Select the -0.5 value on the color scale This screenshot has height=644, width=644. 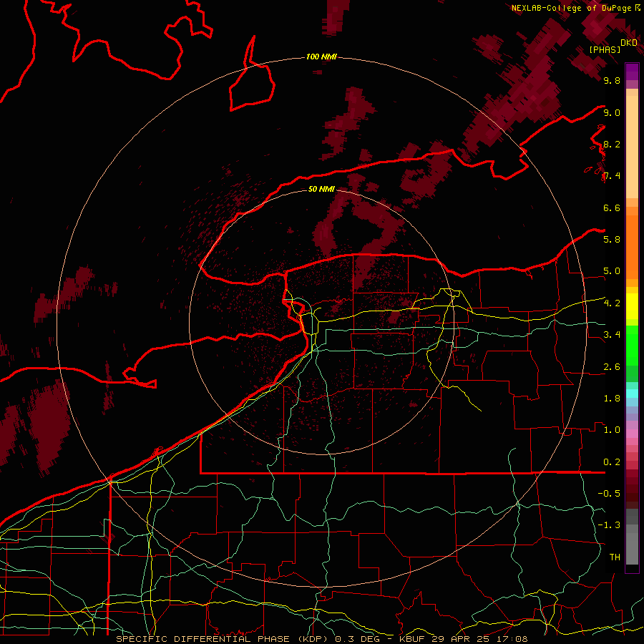609,494
